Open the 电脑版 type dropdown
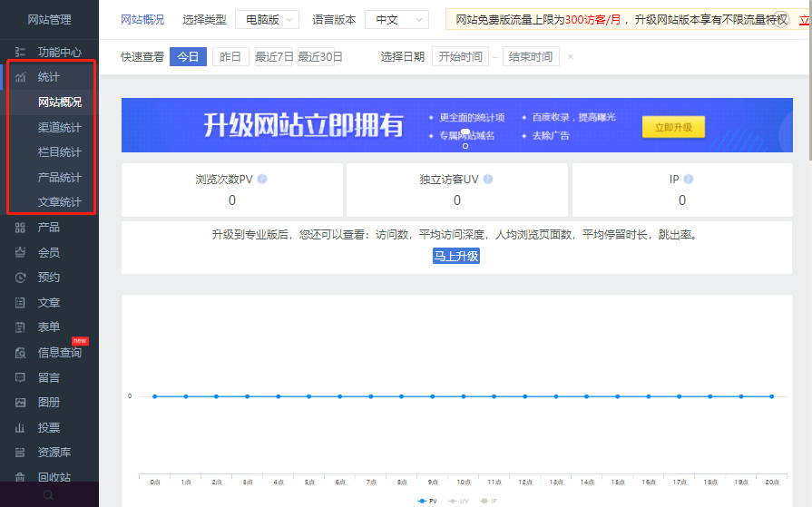812x507 pixels. click(268, 20)
